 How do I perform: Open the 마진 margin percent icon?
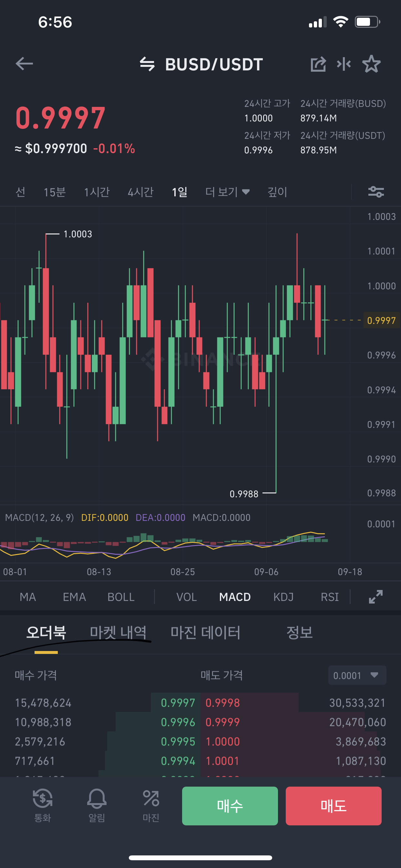[x=151, y=806]
